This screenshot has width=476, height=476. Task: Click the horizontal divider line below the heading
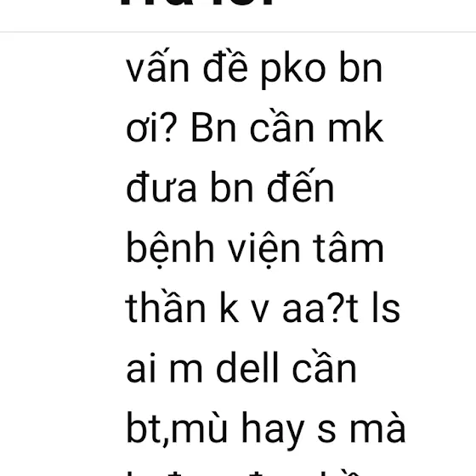coord(238,31)
